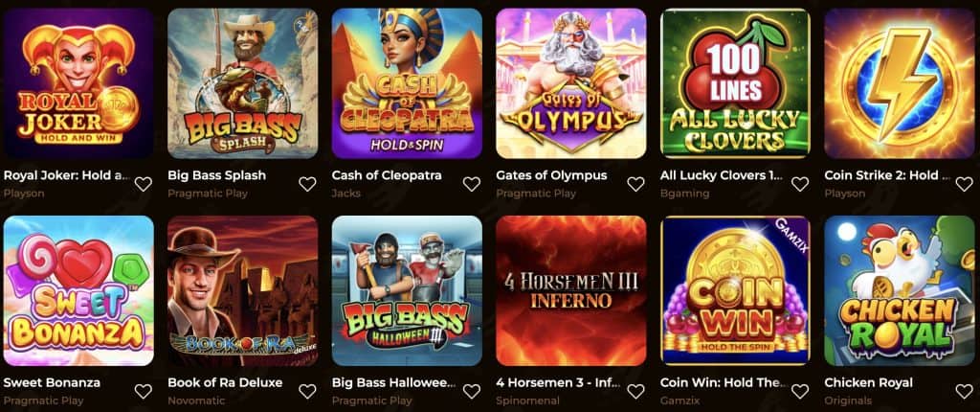
Task: Open the Sweet Bonanza game image
Action: pos(78,290)
